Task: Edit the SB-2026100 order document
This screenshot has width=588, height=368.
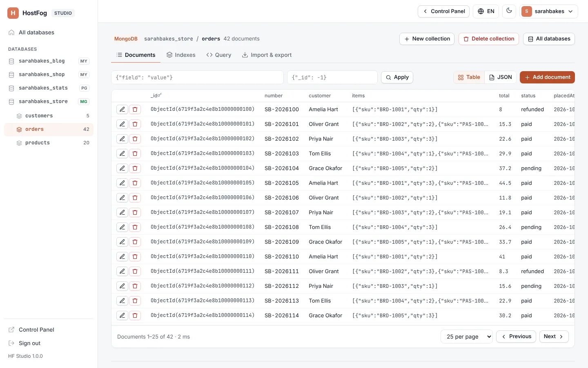Action: (122, 110)
